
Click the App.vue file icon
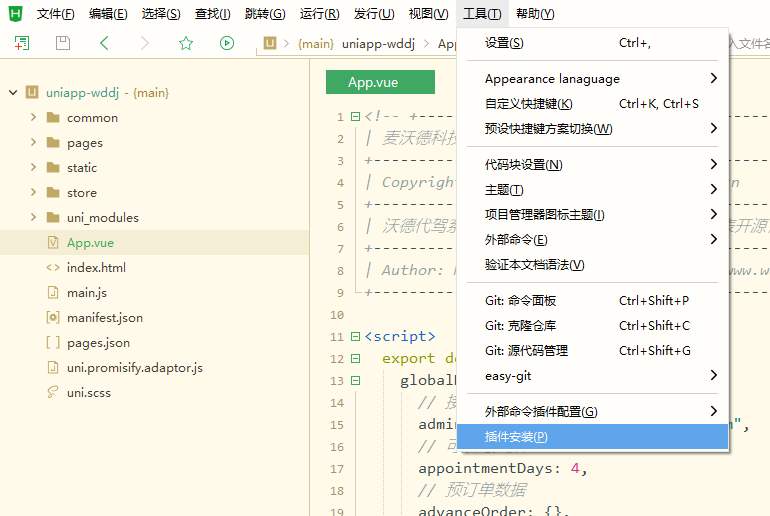53,243
